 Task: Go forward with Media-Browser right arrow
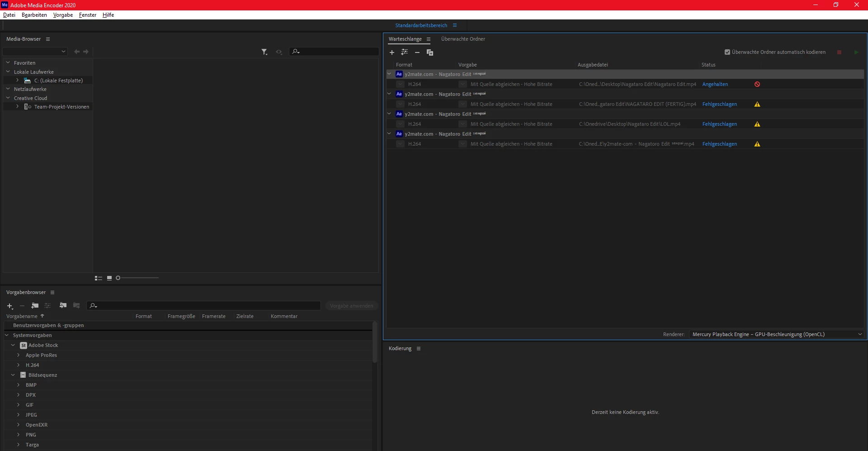click(x=86, y=52)
